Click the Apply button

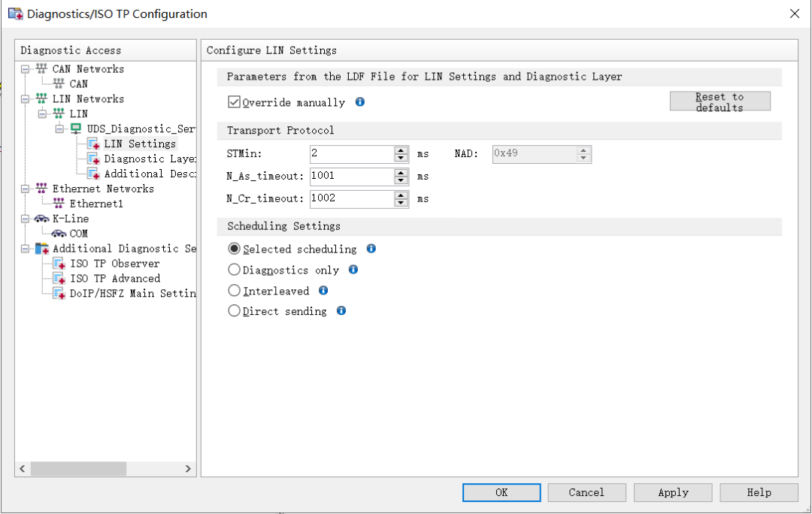coord(673,492)
